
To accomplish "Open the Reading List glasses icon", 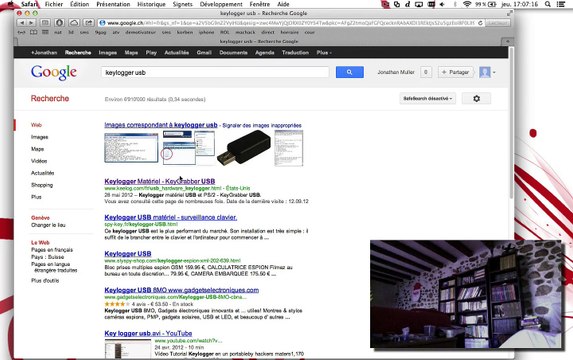I will (x=21, y=32).
